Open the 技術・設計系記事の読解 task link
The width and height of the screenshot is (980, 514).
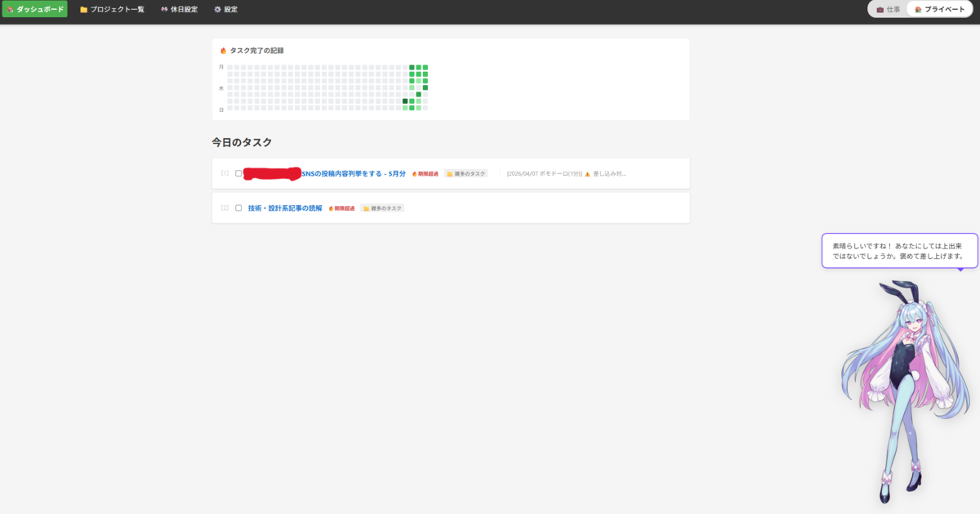(x=285, y=208)
